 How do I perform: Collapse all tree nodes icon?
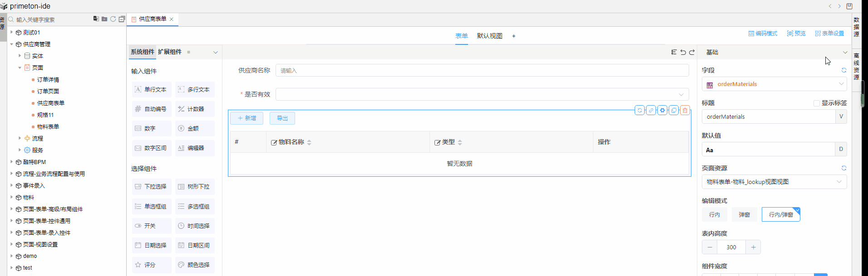122,19
